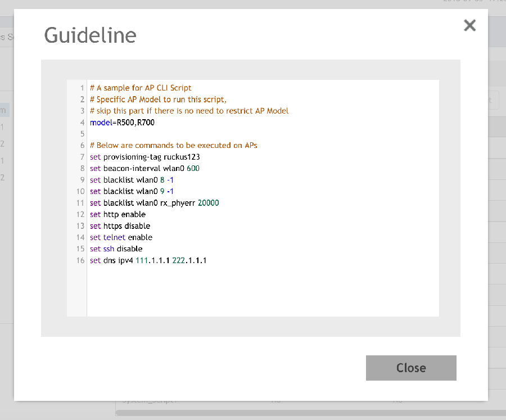The height and width of the screenshot is (420, 506).
Task: Click the 'set dns ipv4' command line
Action: click(148, 260)
